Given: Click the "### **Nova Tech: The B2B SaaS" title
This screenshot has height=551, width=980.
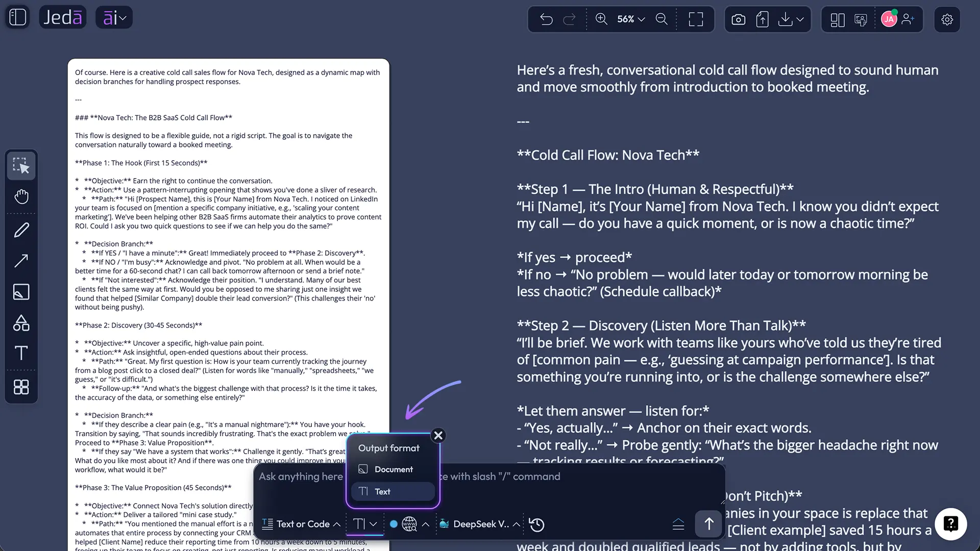Looking at the screenshot, I should 154,117.
